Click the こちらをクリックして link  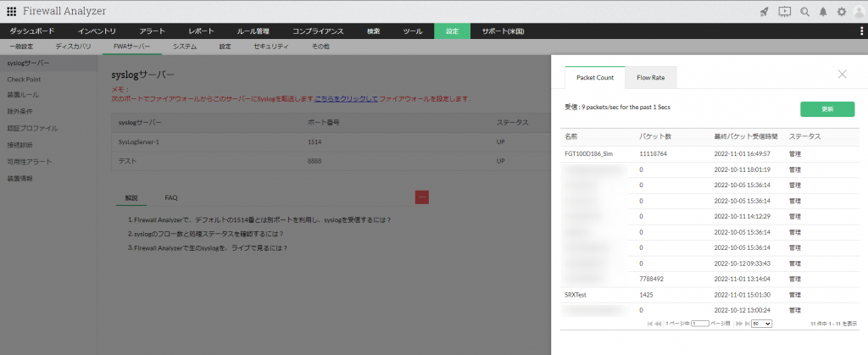[346, 99]
